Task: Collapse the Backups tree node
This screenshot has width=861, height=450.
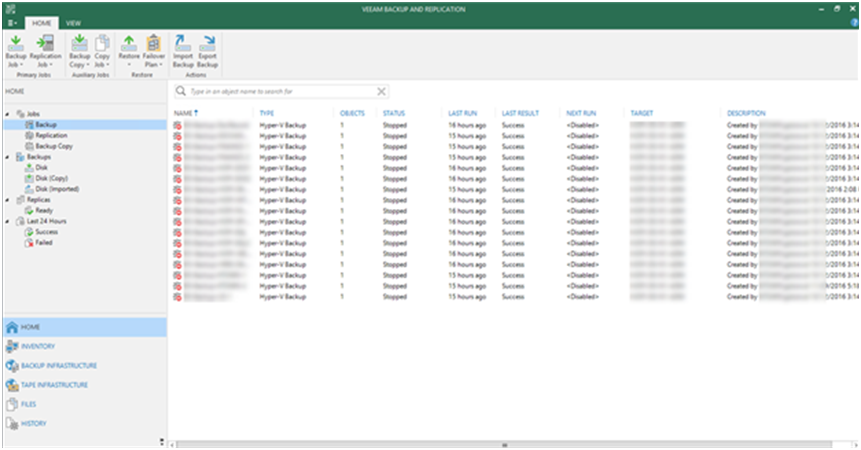Action: tap(8, 158)
